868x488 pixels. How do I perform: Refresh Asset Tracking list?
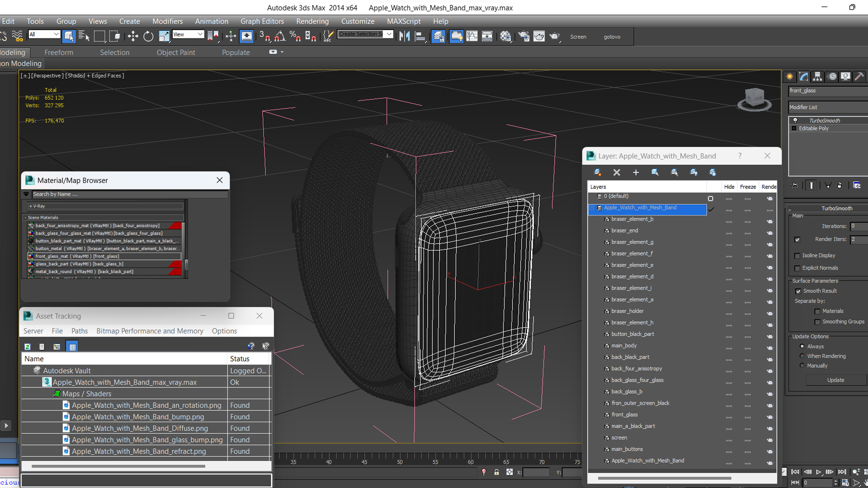[x=27, y=347]
